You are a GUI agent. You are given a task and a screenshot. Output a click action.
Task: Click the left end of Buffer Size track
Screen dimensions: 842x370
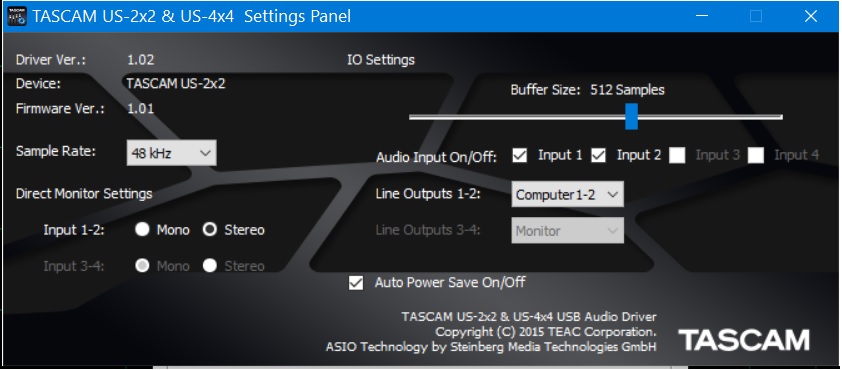click(x=412, y=117)
